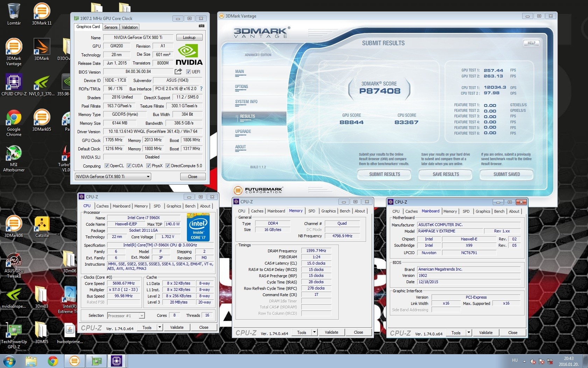588x368 pixels.
Task: Open the 3DMark06 desktop shortcut
Action: coord(14,226)
